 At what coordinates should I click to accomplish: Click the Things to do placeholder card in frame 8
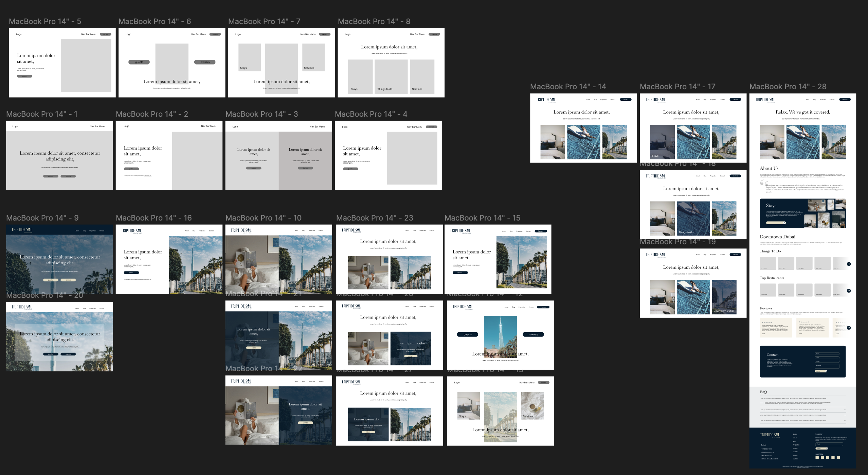(x=391, y=77)
